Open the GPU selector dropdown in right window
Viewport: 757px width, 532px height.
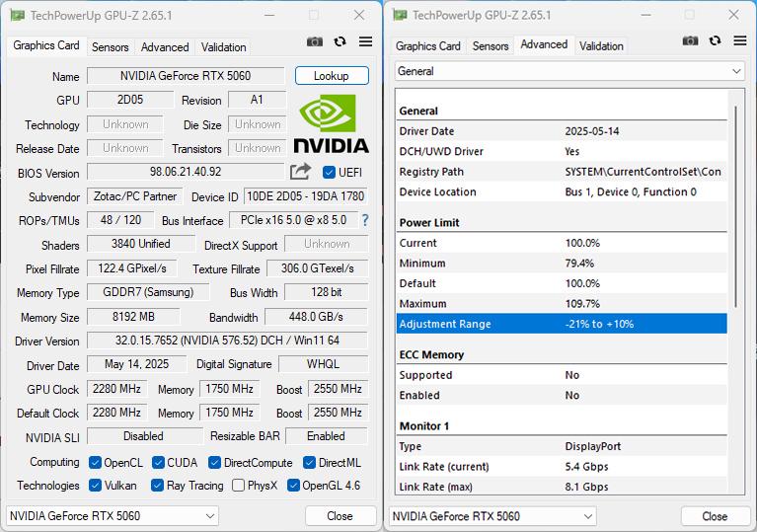[492, 516]
